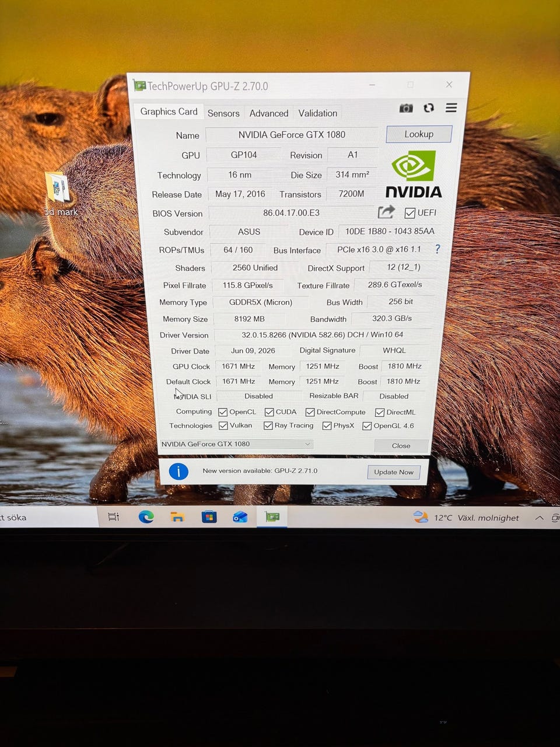560x747 pixels.
Task: Toggle the DirectML checkbox
Action: [380, 412]
